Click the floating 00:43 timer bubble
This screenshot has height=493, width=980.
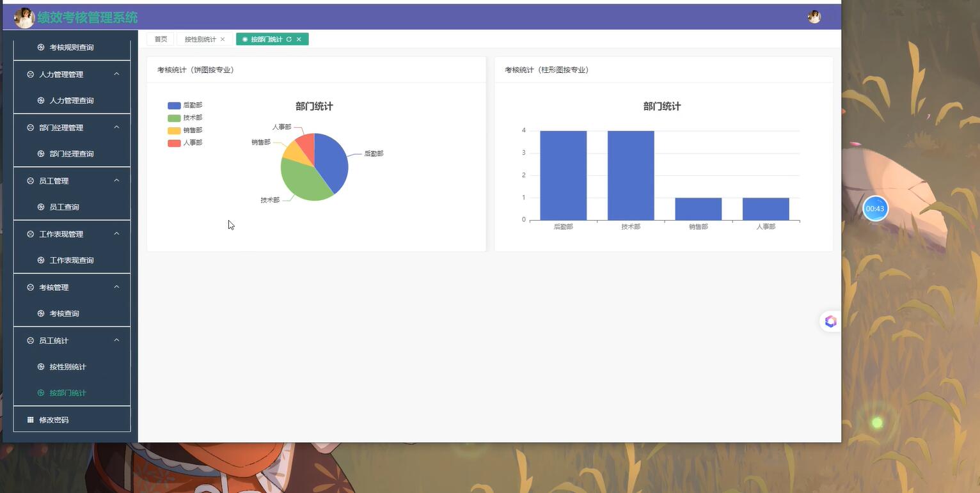[875, 208]
